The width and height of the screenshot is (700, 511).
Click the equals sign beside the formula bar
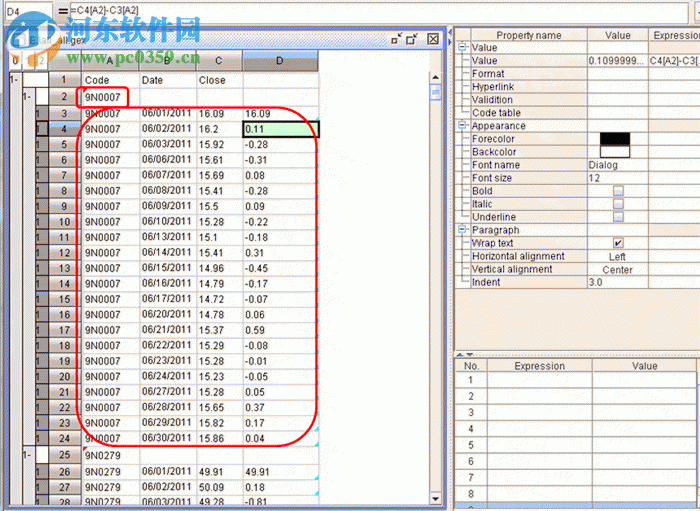tap(63, 10)
